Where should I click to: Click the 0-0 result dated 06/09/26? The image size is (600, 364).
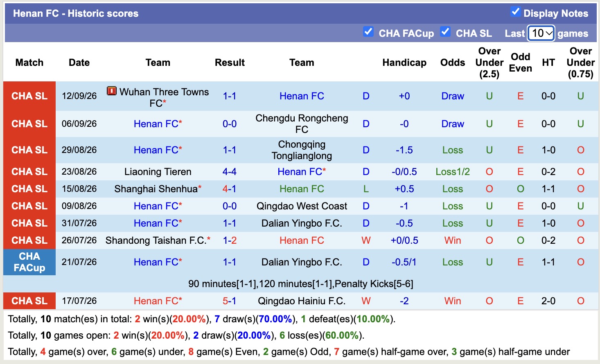(230, 124)
